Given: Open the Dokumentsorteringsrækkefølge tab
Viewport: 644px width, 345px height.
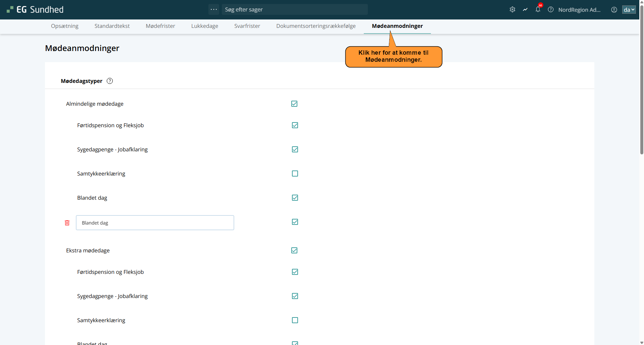Looking at the screenshot, I should [x=316, y=26].
